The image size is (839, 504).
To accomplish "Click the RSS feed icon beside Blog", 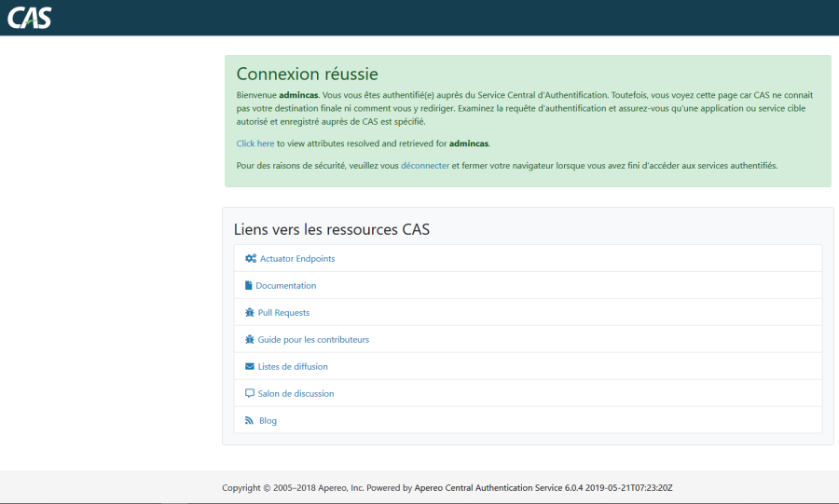I will pos(250,421).
